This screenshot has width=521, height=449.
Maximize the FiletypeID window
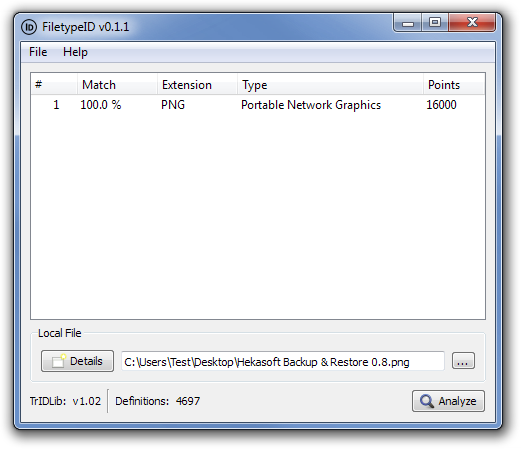click(x=435, y=23)
